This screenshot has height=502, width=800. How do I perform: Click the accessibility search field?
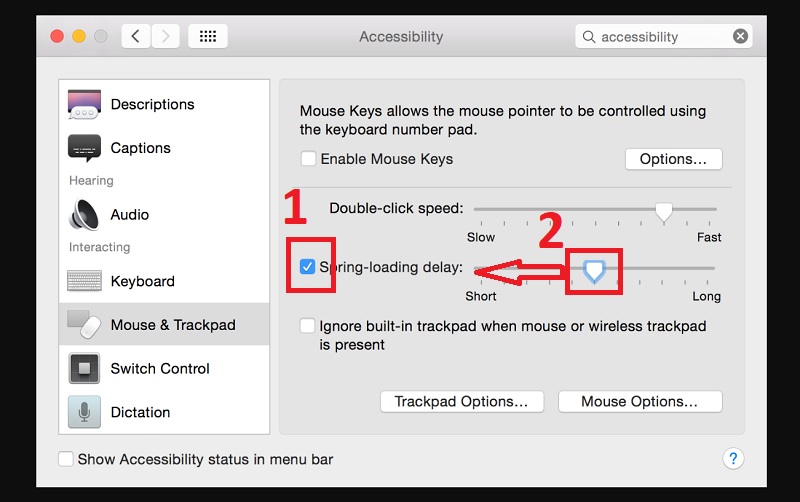point(660,37)
